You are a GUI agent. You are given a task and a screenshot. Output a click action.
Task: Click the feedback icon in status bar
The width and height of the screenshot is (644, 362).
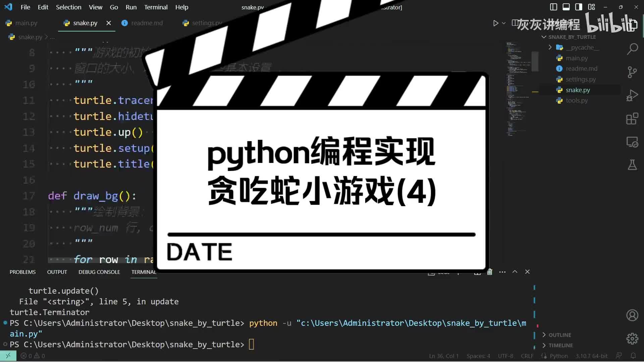pyautogui.click(x=619, y=356)
